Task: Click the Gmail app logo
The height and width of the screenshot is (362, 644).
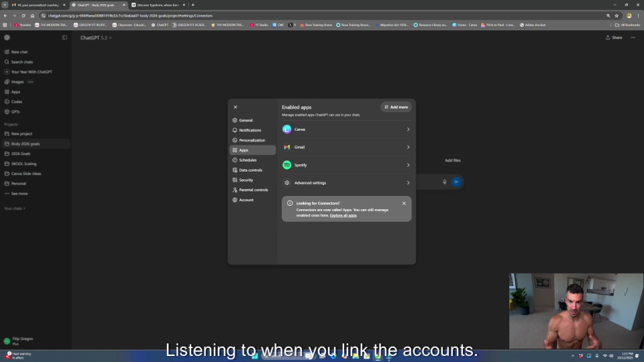Action: [x=286, y=147]
